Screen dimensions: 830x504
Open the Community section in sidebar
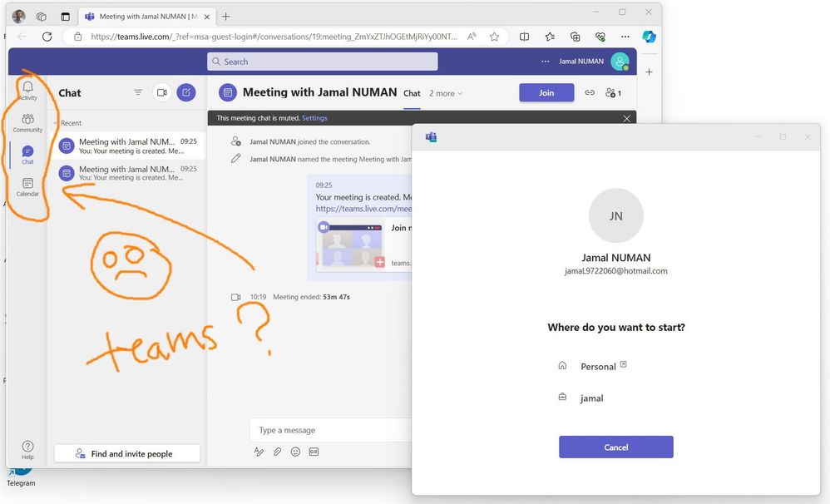27,123
